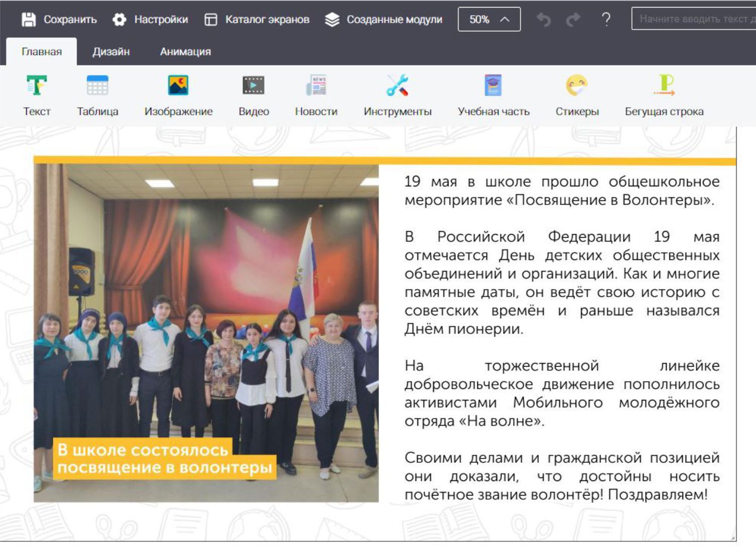Click the Сохранить save icon
Viewport: 756px width, 554px height.
point(29,20)
